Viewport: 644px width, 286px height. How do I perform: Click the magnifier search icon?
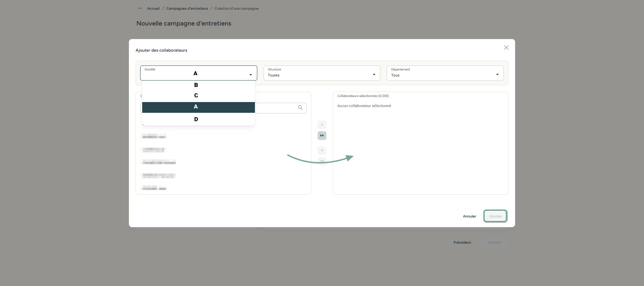point(300,108)
